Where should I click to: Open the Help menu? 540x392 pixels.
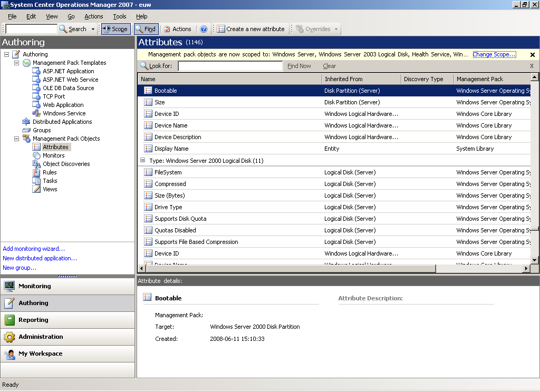pos(141,16)
